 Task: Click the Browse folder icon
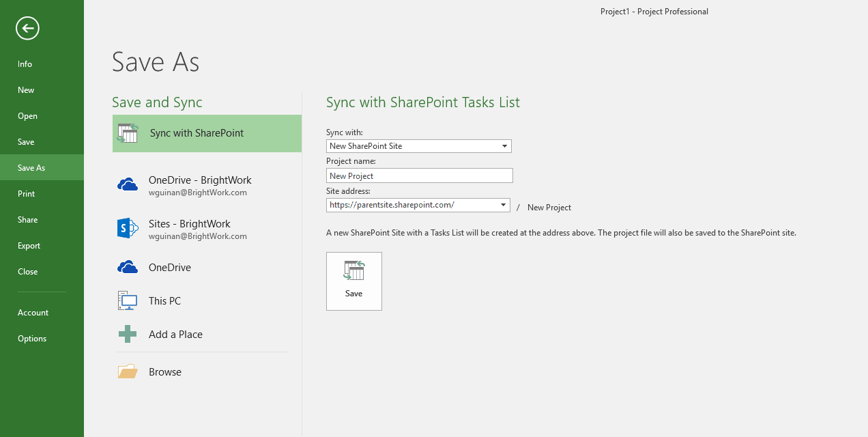(x=128, y=371)
